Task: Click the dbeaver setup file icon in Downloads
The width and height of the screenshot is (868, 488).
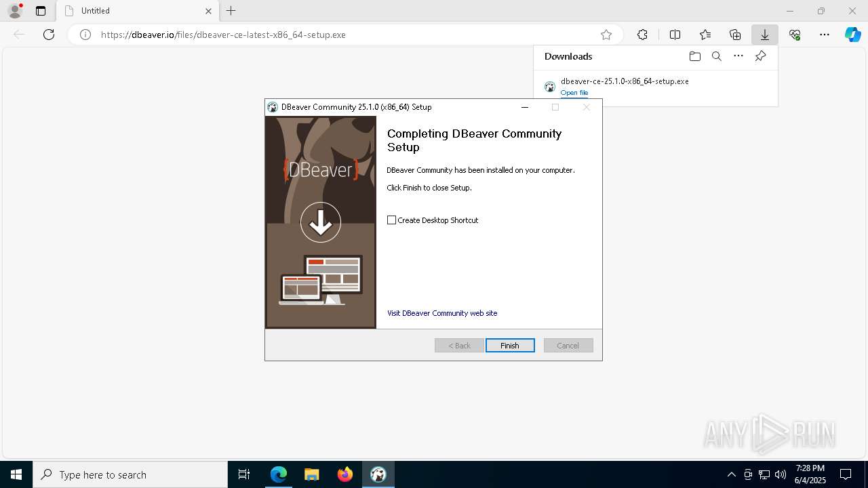Action: tap(550, 87)
